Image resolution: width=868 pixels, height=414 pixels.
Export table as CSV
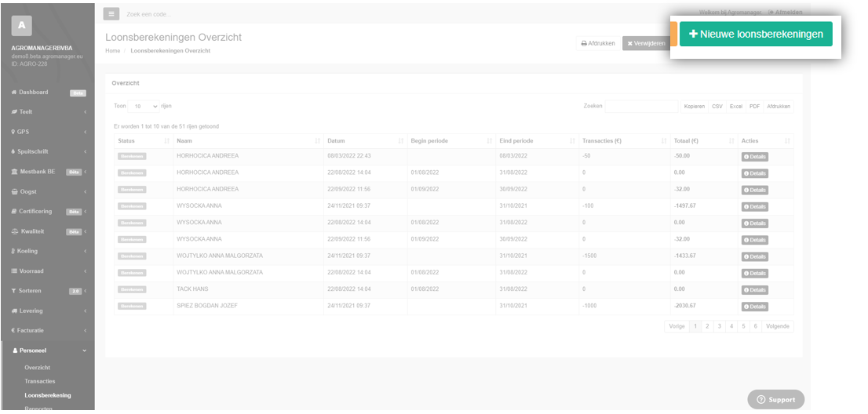[x=717, y=106]
